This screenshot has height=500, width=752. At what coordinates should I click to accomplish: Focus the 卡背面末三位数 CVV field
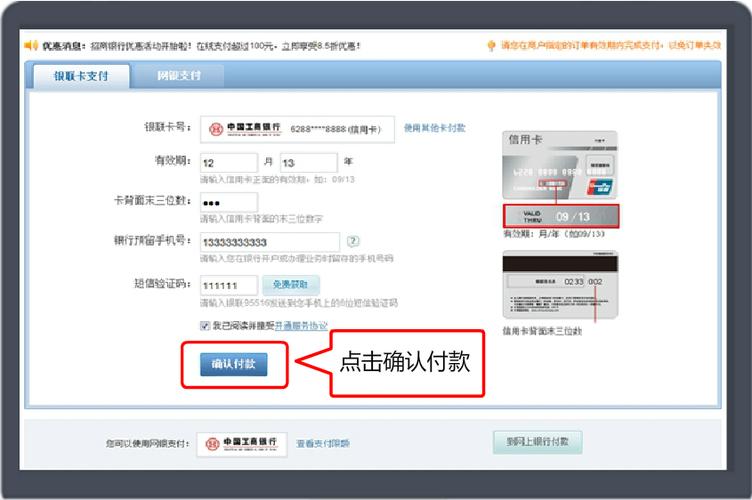tap(229, 203)
